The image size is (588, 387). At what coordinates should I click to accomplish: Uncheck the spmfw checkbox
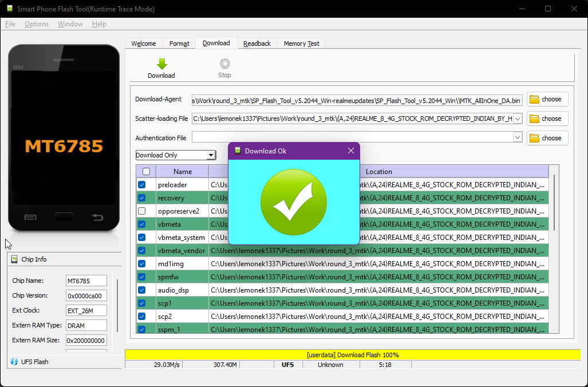click(x=142, y=277)
